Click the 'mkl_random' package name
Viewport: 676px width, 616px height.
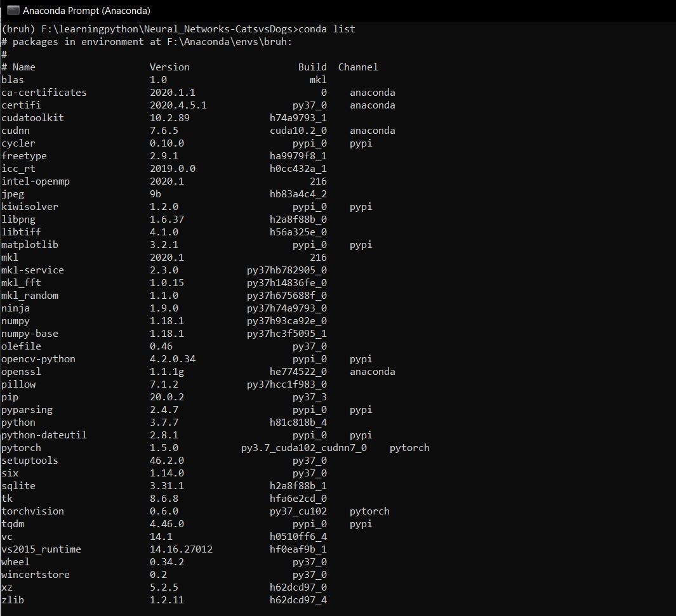30,296
